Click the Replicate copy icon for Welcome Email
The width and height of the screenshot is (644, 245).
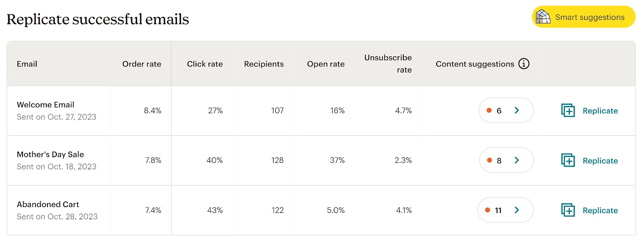point(568,110)
